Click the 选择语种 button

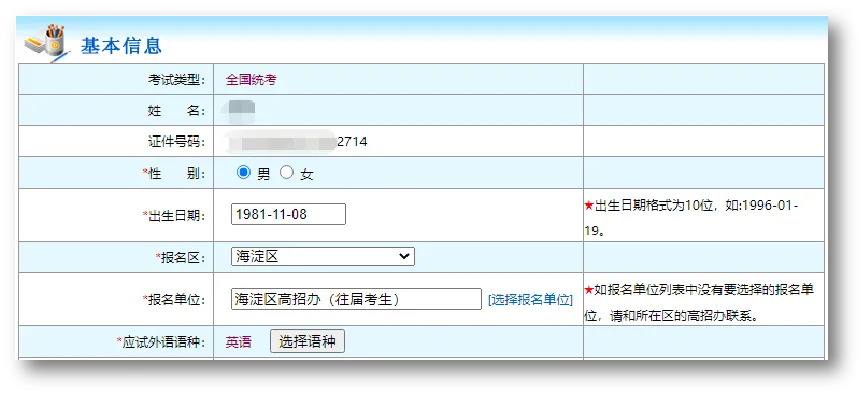(x=307, y=341)
